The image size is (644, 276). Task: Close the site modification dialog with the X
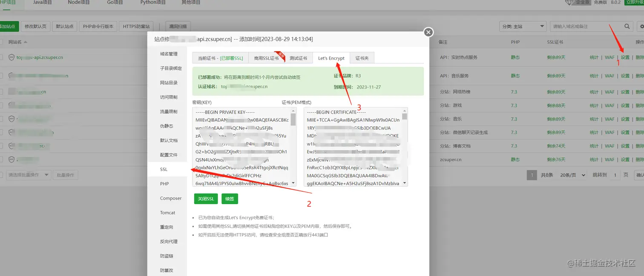point(428,32)
